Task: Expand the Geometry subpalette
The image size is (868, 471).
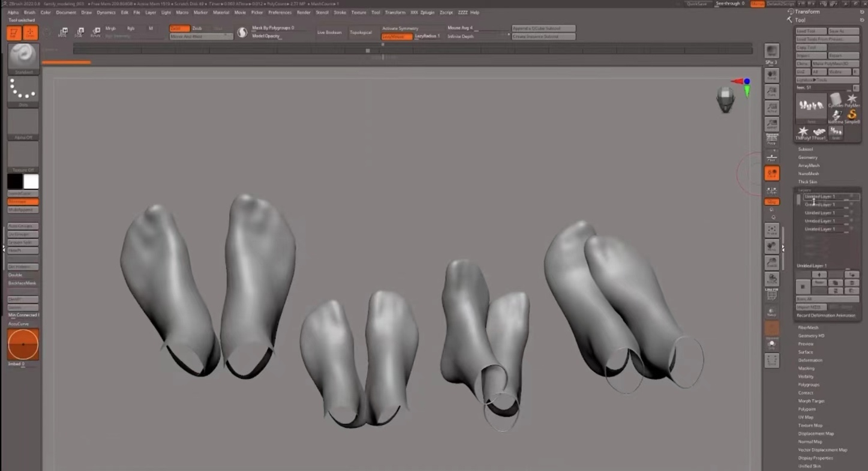Action: (x=807, y=157)
